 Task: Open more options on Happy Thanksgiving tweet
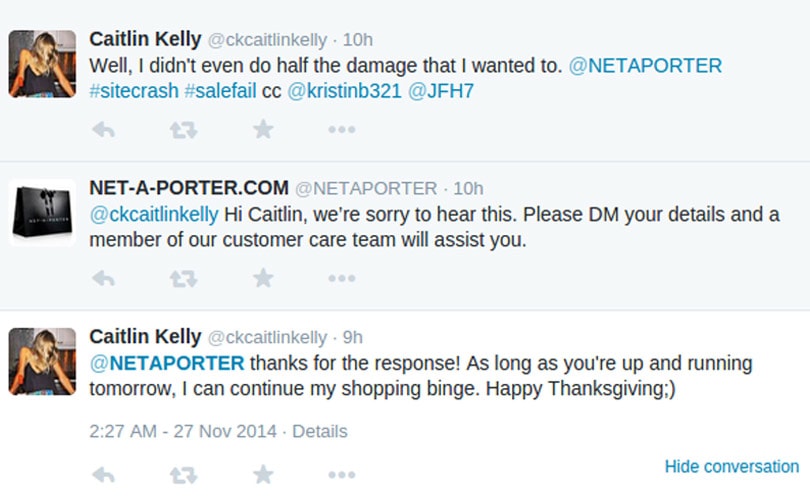pos(341,475)
